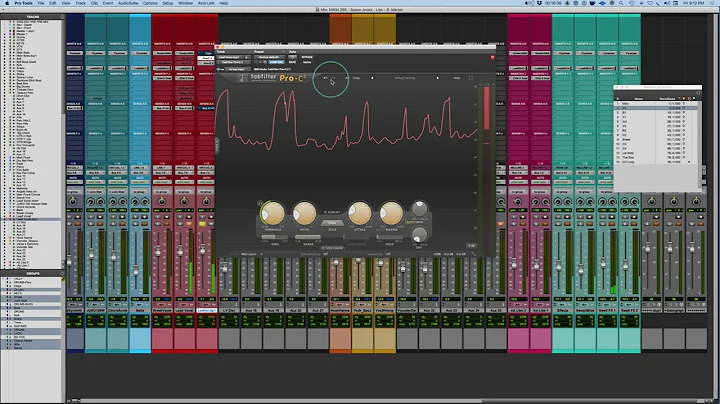This screenshot has width=720, height=404.
Task: Open the Setup menu
Action: coord(168,3)
